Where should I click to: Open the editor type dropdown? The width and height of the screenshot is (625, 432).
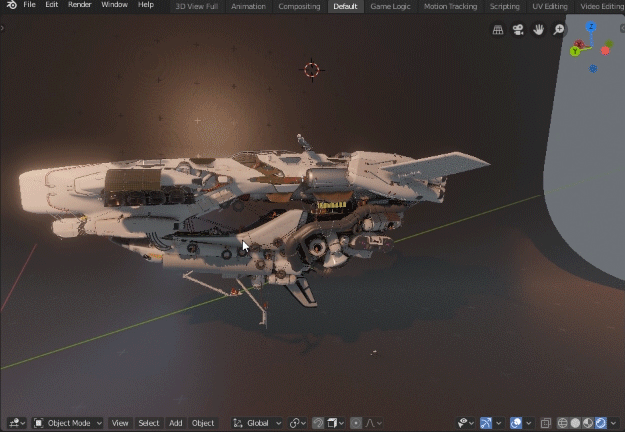(x=14, y=423)
